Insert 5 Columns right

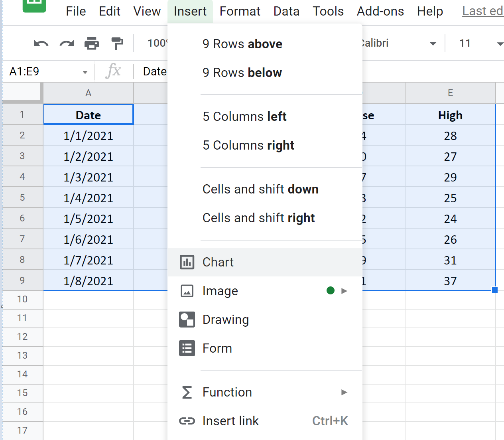[248, 145]
